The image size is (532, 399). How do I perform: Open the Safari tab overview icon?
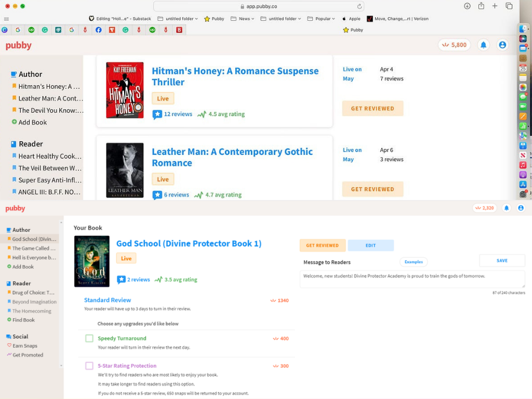pyautogui.click(x=509, y=6)
